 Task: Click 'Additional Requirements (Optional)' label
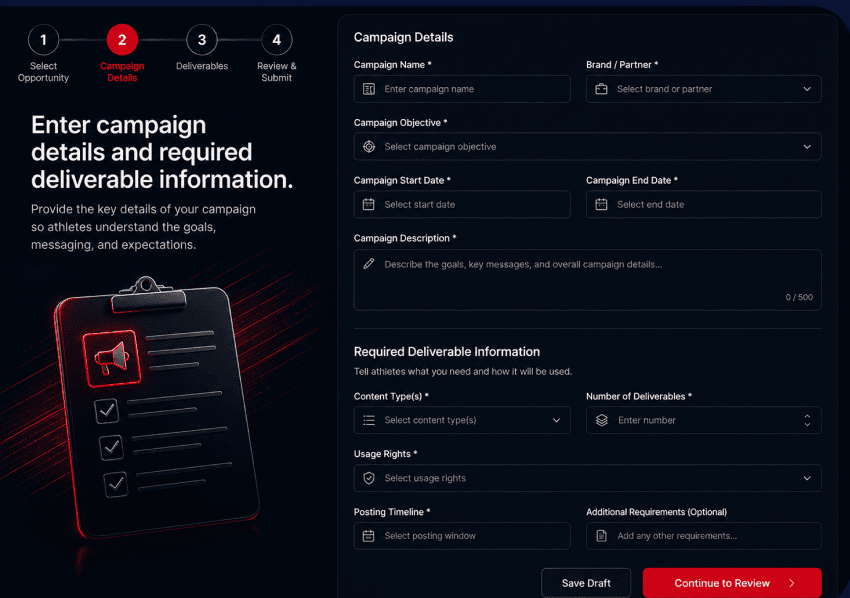[656, 512]
